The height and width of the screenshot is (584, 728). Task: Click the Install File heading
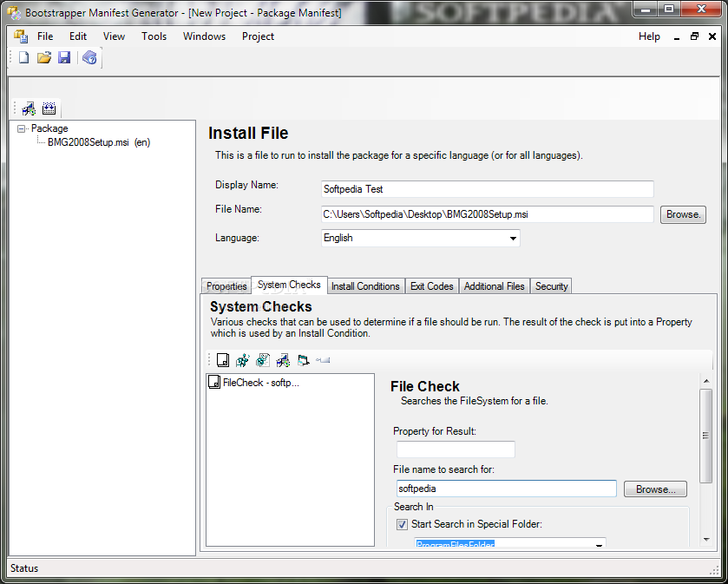248,134
